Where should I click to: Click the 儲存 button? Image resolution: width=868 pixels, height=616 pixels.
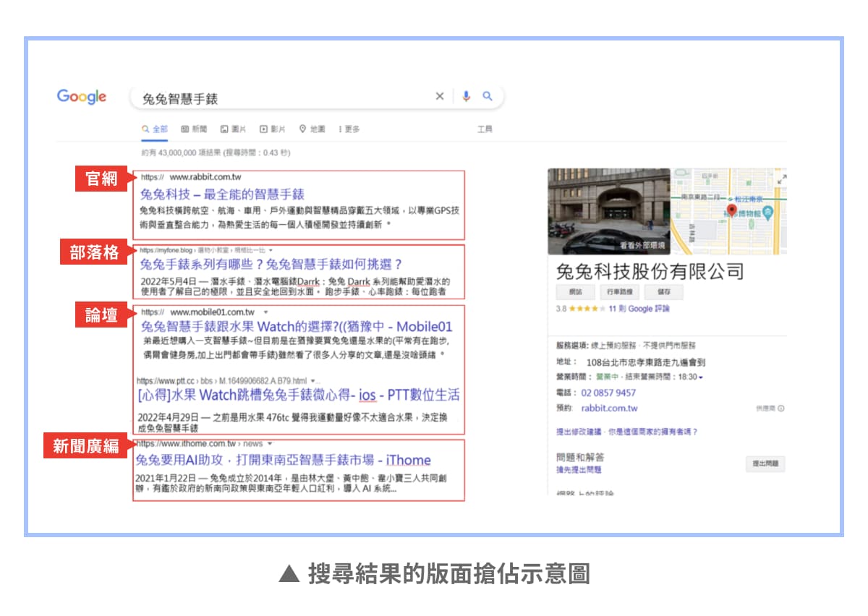coord(663,292)
